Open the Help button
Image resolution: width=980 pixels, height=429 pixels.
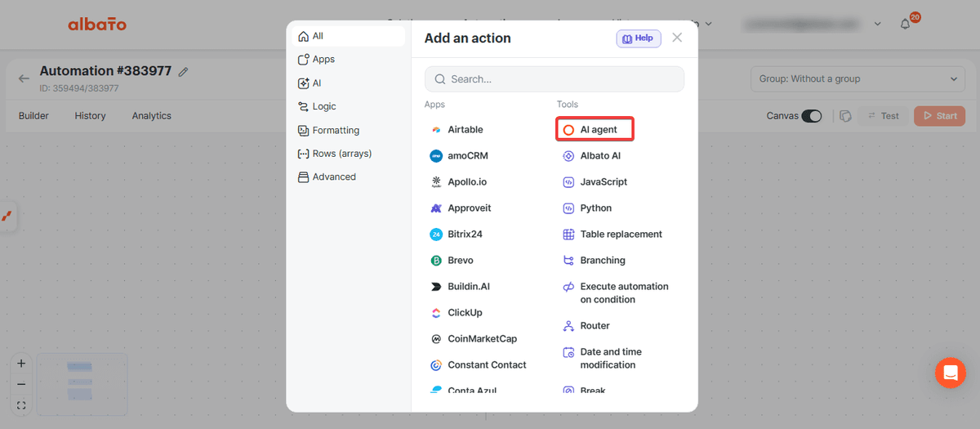[x=639, y=38]
